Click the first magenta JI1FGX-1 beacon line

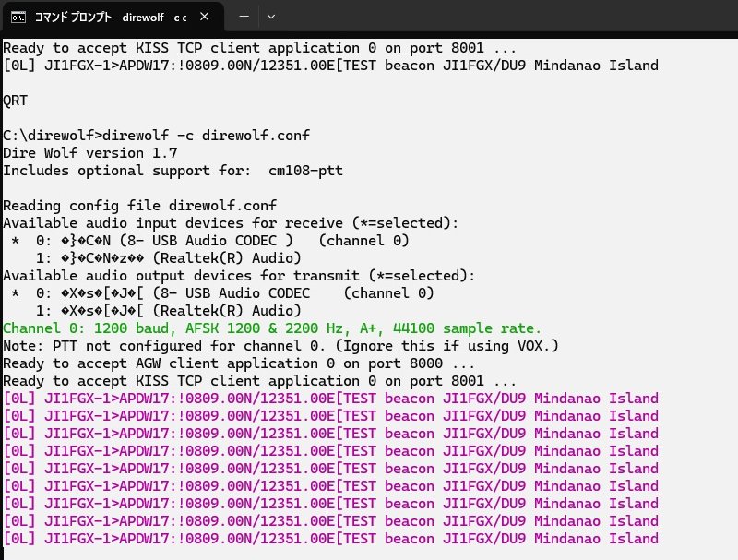click(x=330, y=399)
